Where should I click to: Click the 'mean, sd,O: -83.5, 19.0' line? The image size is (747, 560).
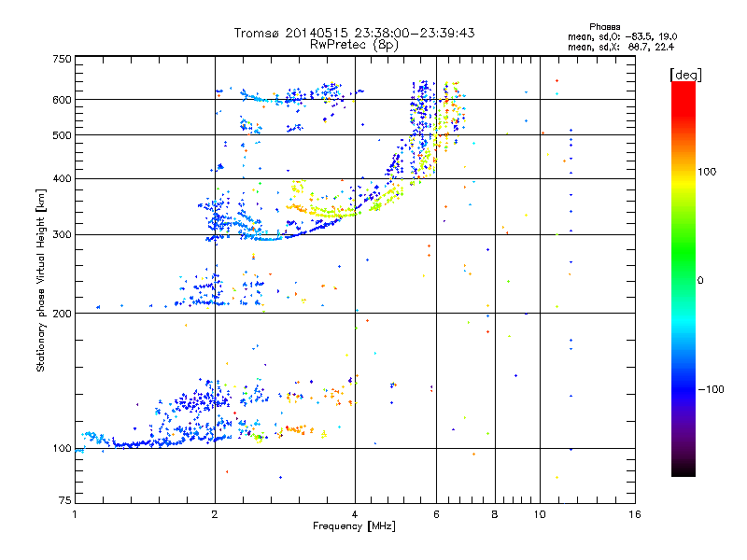pos(622,36)
